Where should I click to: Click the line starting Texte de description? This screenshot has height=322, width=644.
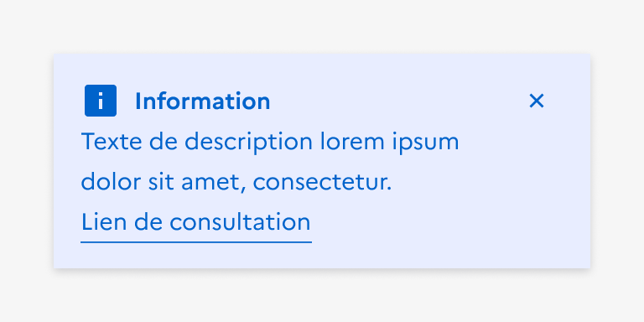(x=270, y=142)
